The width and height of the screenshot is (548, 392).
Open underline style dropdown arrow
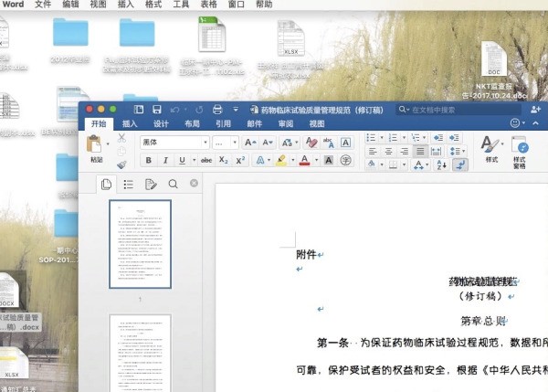point(194,161)
